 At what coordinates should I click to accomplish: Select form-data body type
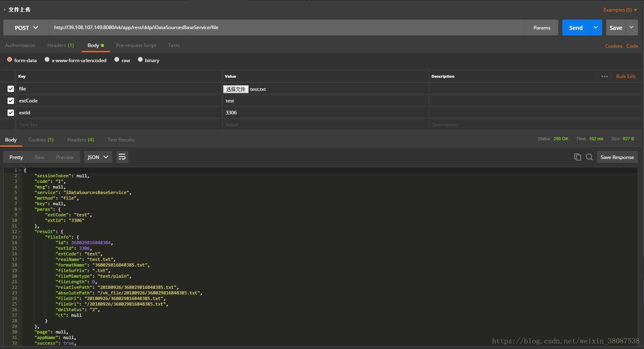coord(10,60)
